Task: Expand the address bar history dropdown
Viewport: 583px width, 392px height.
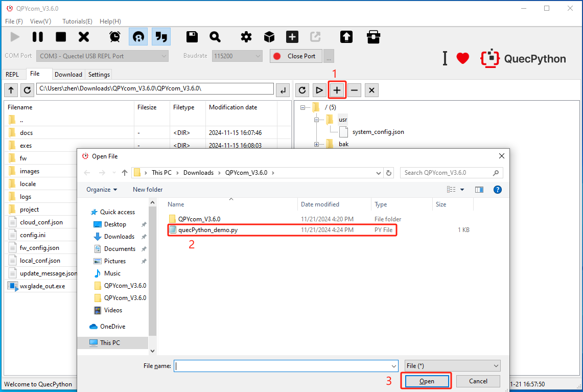Action: (x=379, y=173)
